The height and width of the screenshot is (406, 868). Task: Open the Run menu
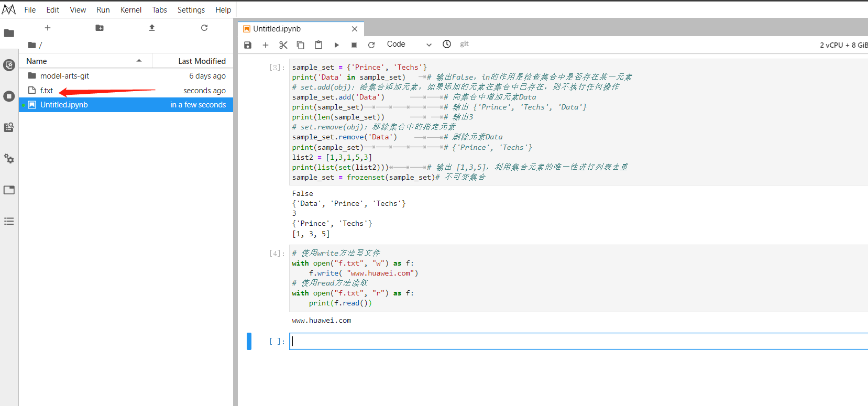coord(103,10)
